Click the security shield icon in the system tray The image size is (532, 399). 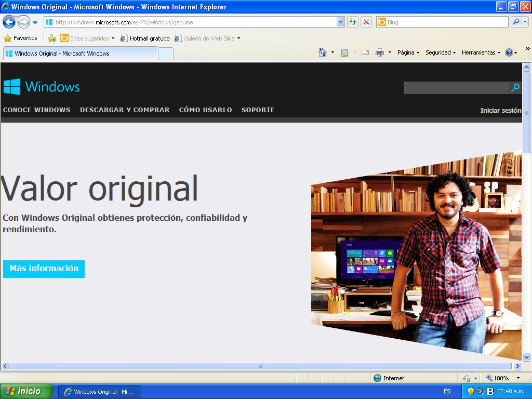(471, 391)
